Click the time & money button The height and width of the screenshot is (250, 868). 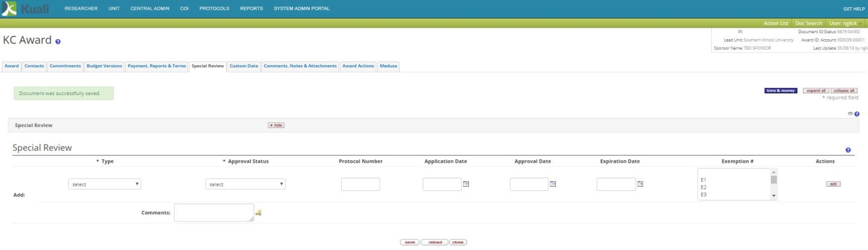coord(780,90)
